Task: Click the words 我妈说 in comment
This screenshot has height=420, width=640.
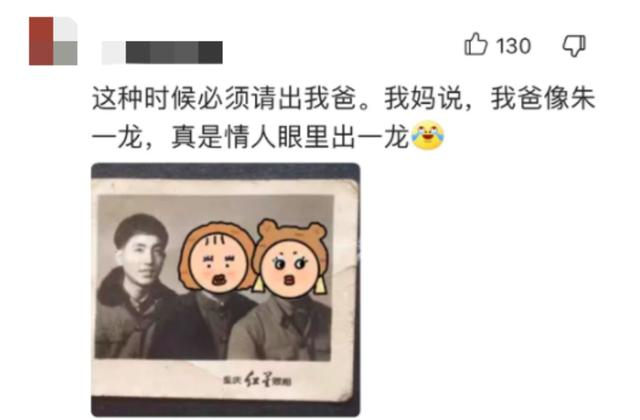Action: 422,98
